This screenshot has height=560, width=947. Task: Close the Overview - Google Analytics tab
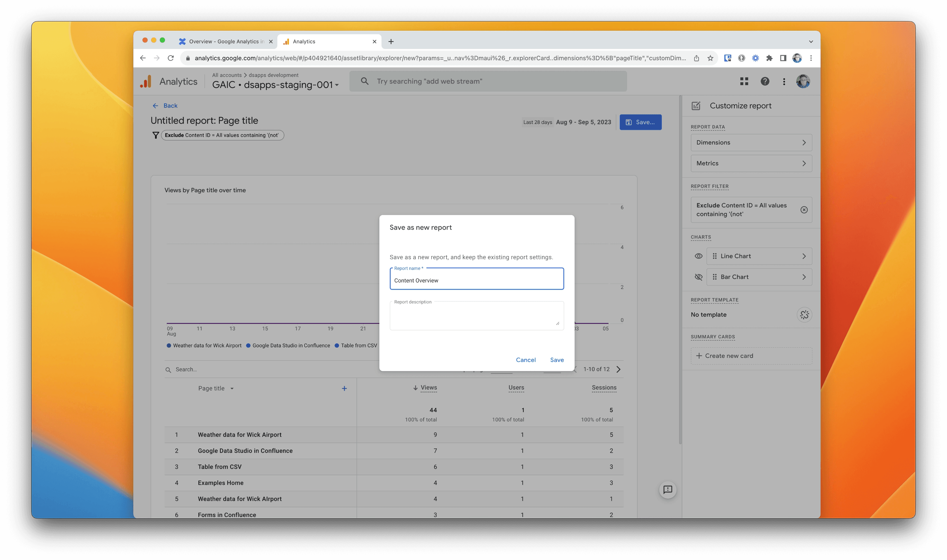tap(271, 41)
